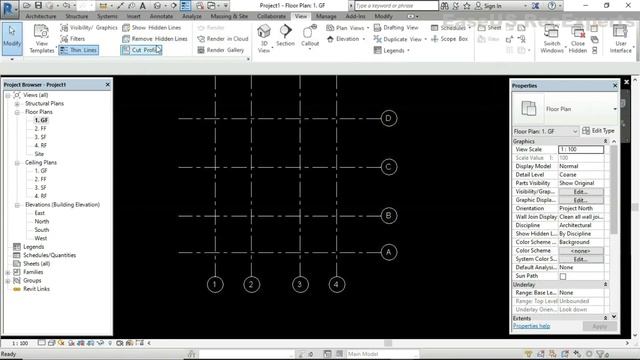640x360 pixels.
Task: Collapse the Views (all) tree node
Action: pyautogui.click(x=8, y=95)
